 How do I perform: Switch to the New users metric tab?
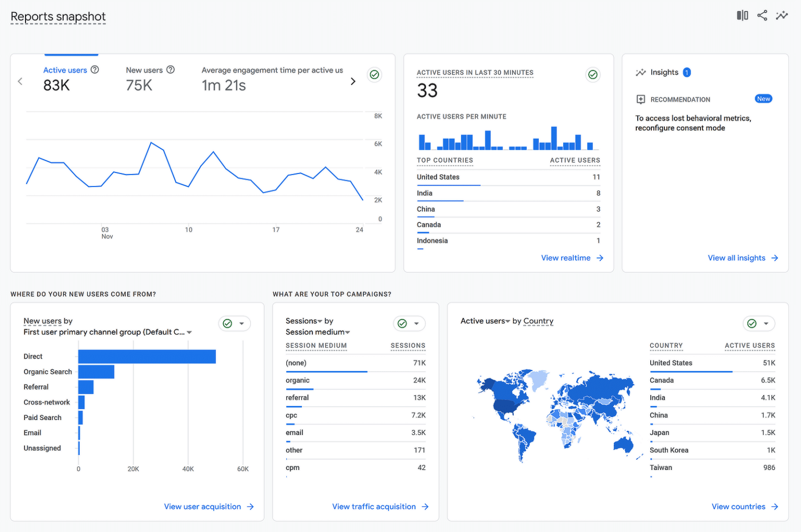tap(143, 69)
